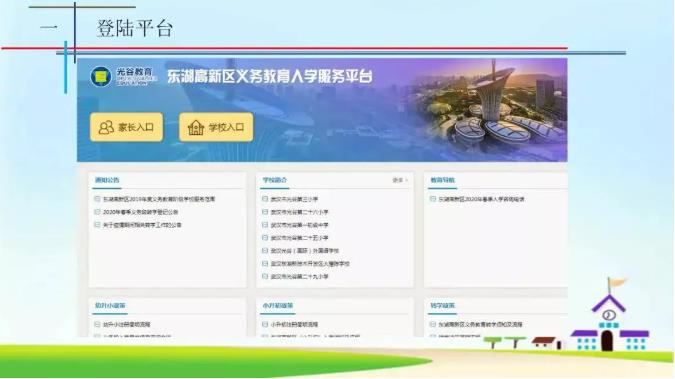Click the people icon on 家长入口
This screenshot has width=675, height=379.
[106, 127]
